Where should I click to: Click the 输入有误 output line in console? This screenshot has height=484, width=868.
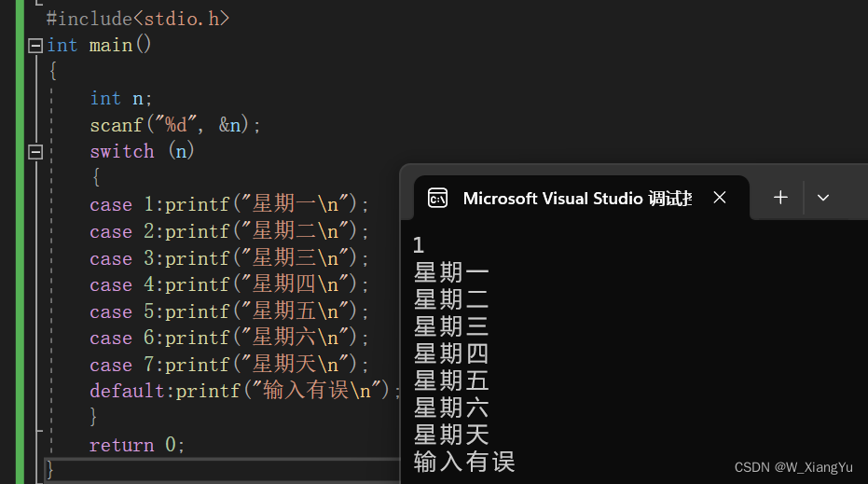[464, 462]
